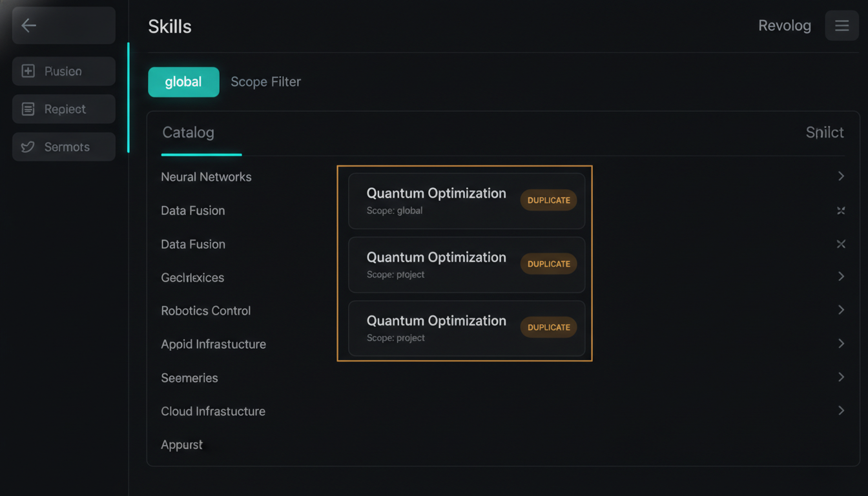Click the Revolog link in the header

coord(784,26)
